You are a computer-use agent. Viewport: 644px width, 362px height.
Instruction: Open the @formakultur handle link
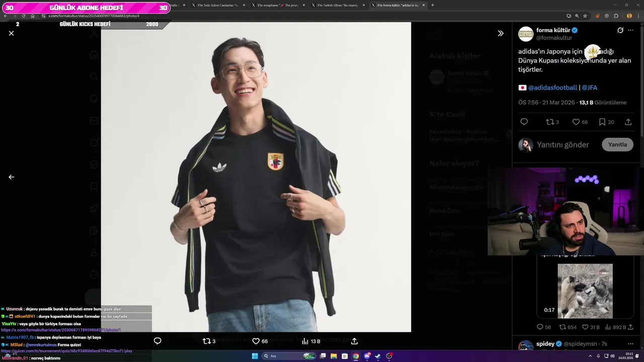click(554, 38)
